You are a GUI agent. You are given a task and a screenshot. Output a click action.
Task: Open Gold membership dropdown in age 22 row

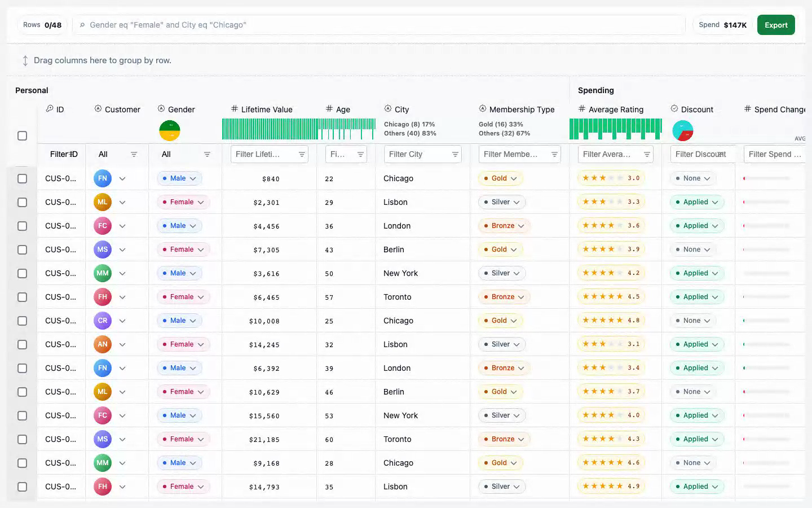(x=500, y=178)
